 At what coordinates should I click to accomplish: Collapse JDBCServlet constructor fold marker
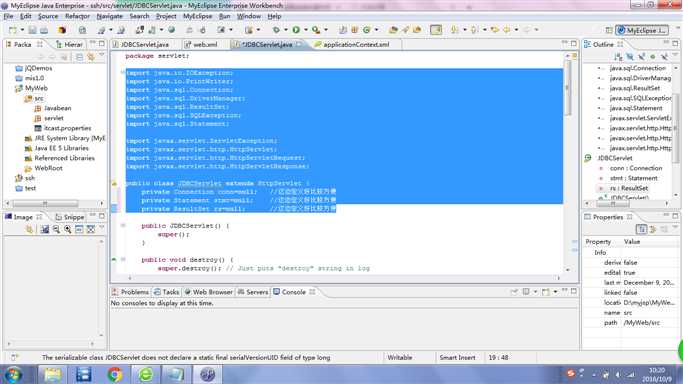(x=123, y=226)
